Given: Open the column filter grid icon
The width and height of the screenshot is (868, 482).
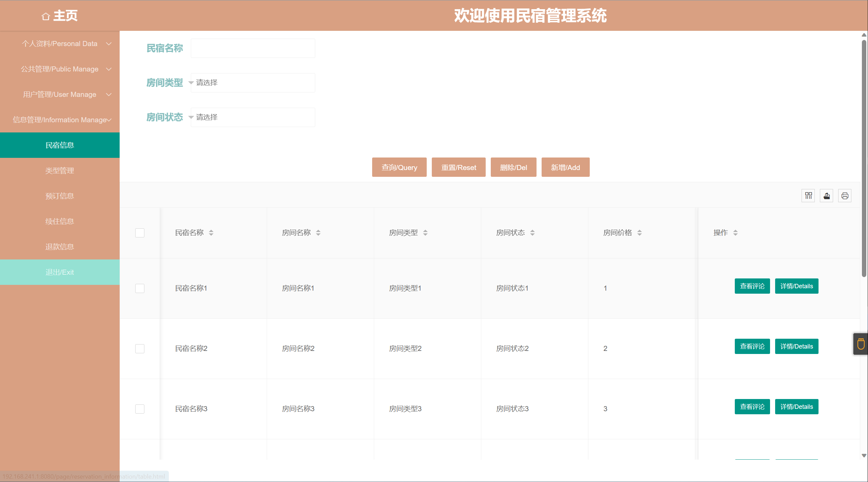Looking at the screenshot, I should [x=808, y=195].
